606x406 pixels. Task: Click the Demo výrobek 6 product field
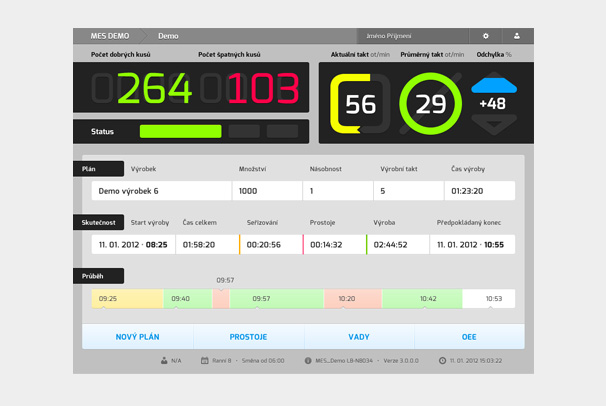point(161,190)
